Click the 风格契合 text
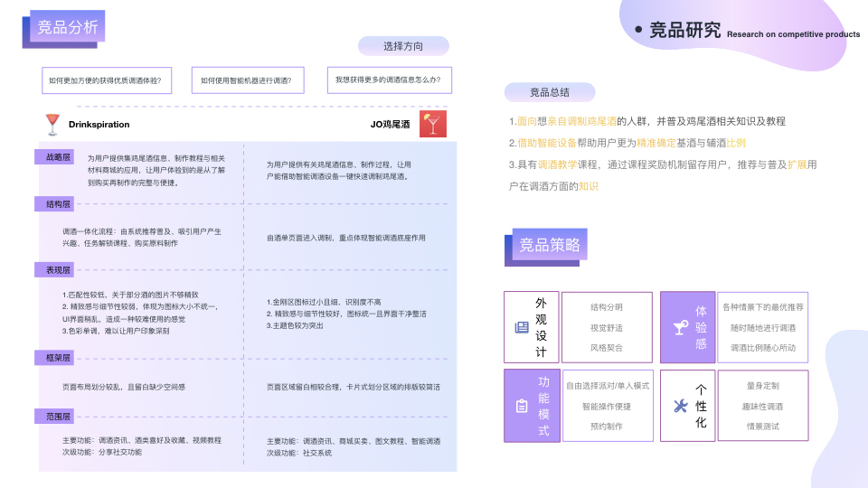This screenshot has height=488, width=868. 606,347
